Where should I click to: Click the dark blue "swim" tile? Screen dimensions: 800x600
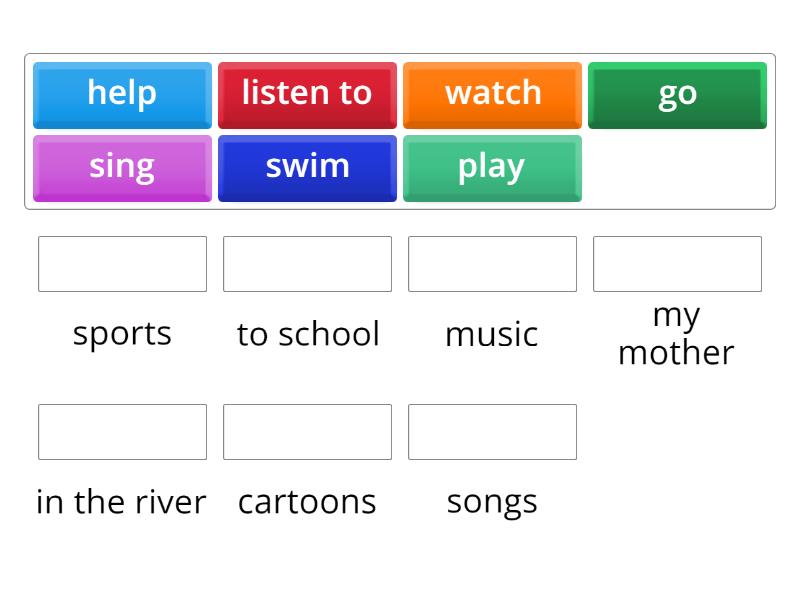click(307, 167)
